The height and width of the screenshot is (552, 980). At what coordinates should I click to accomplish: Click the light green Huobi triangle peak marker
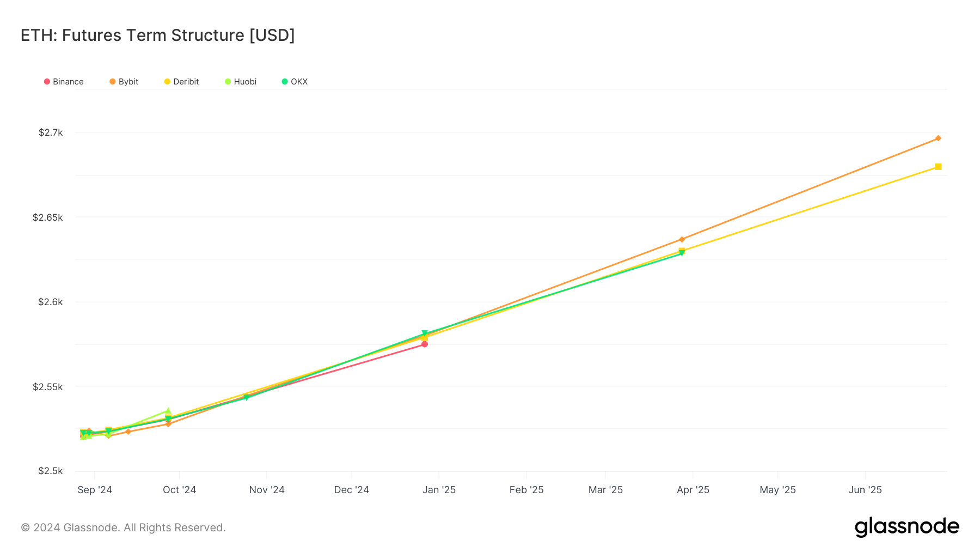click(168, 411)
